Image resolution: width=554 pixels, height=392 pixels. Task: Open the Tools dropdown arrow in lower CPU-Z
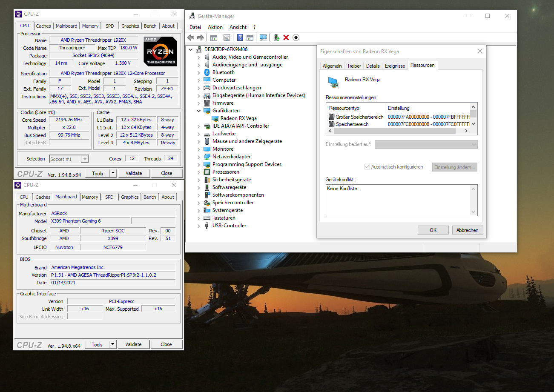click(112, 344)
